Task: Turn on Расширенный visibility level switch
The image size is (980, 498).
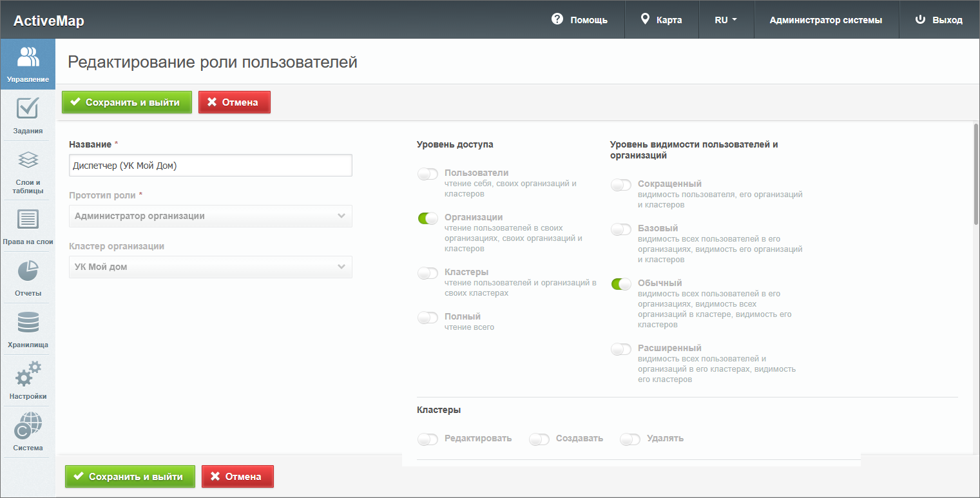Action: 621,349
